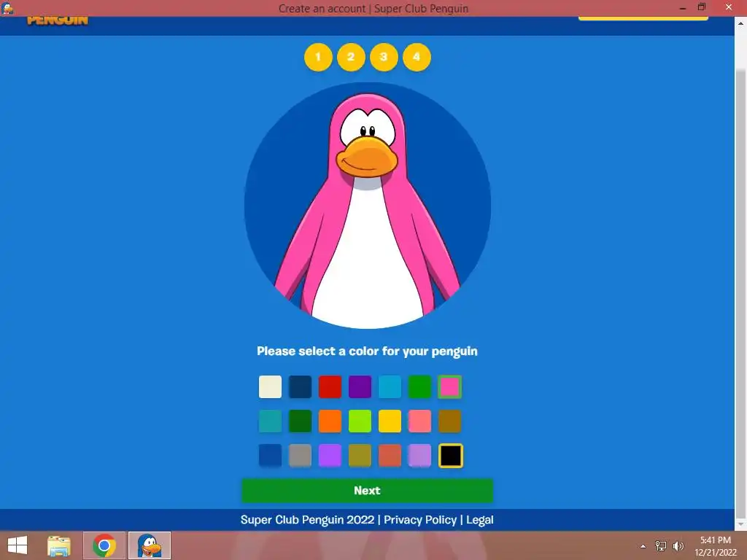Select the cream white penguin color
Image resolution: width=747 pixels, height=560 pixels.
click(270, 386)
